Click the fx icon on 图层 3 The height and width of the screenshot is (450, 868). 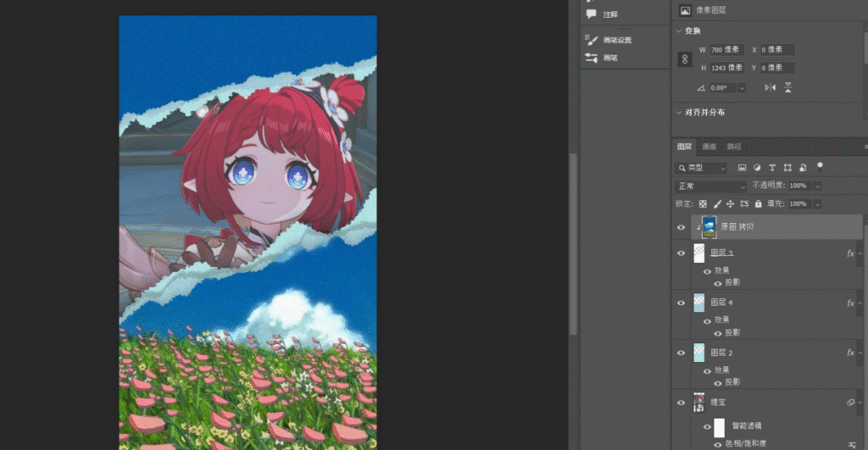click(x=850, y=253)
